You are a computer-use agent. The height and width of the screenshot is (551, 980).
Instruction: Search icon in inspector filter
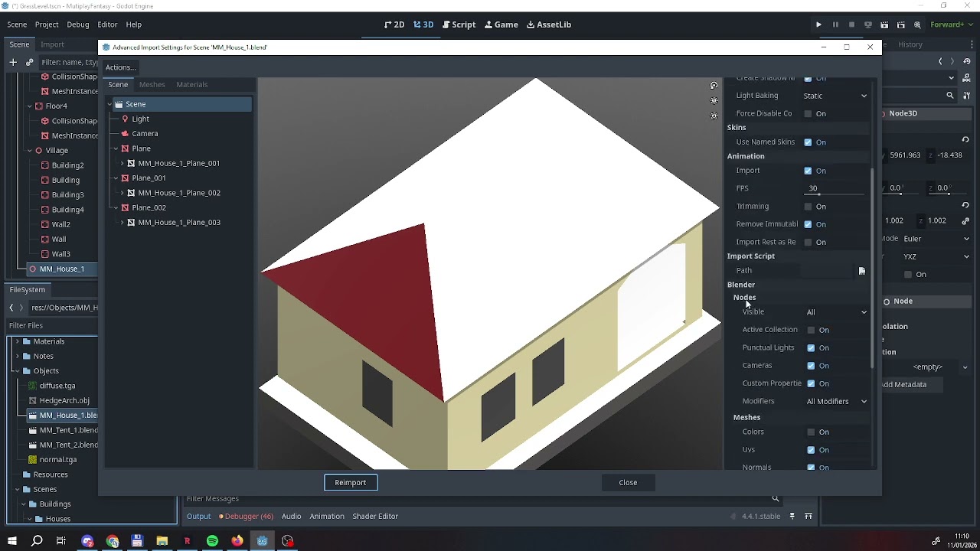(x=950, y=96)
